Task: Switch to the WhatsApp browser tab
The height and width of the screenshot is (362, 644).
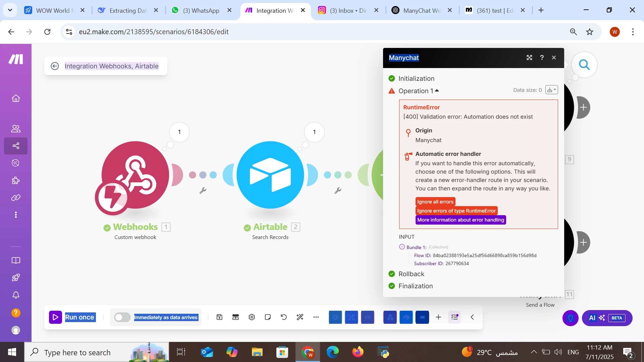Action: click(201, 10)
